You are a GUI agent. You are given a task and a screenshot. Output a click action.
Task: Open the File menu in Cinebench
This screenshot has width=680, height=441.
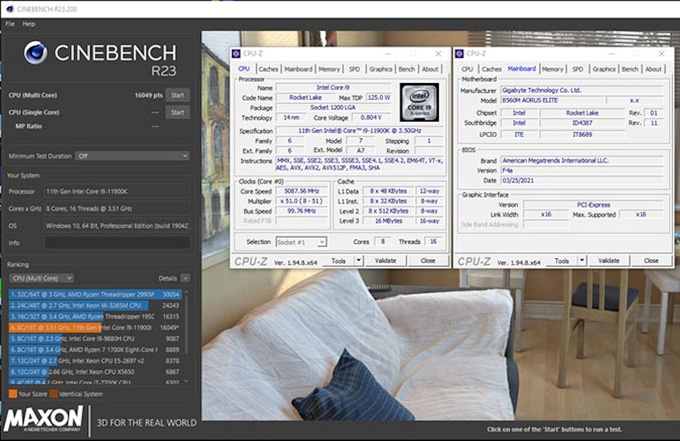pyautogui.click(x=10, y=24)
